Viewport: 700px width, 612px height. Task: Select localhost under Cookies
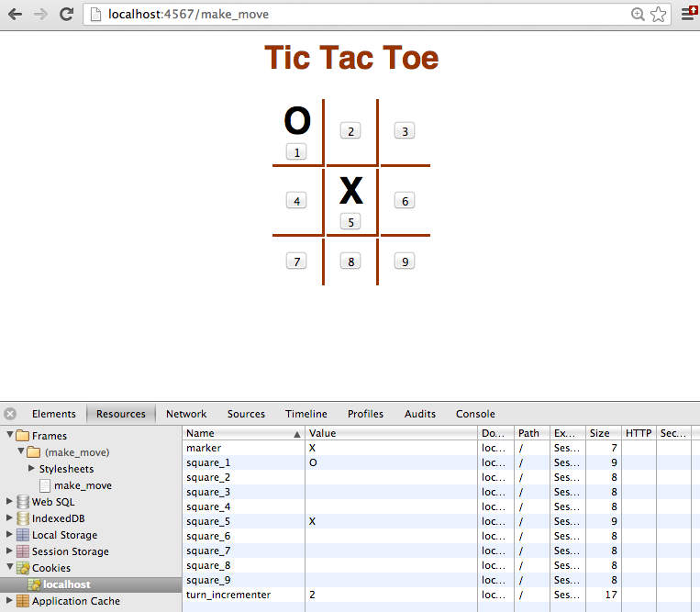click(x=91, y=584)
